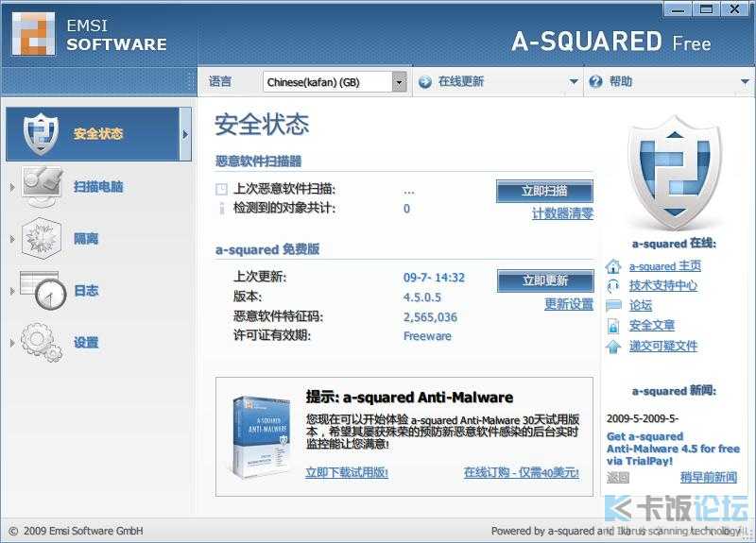Viewport: 756px width, 543px height.
Task: Open the 论坛 link
Action: point(641,305)
